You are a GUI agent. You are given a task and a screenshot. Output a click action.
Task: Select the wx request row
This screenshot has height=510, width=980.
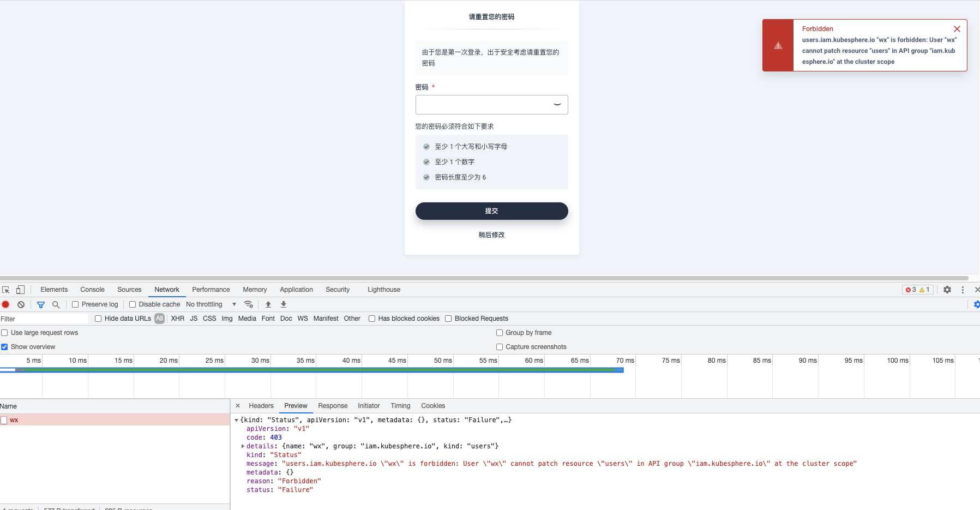tap(115, 420)
